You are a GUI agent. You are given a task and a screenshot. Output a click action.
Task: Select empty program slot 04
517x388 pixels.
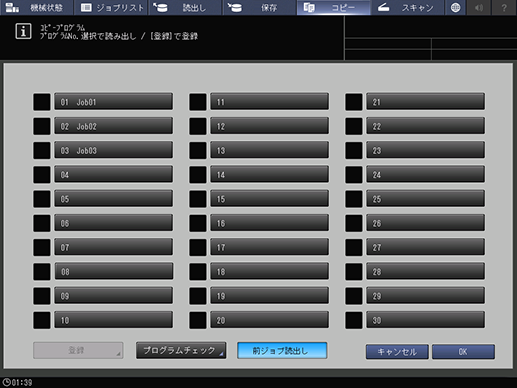(x=114, y=175)
